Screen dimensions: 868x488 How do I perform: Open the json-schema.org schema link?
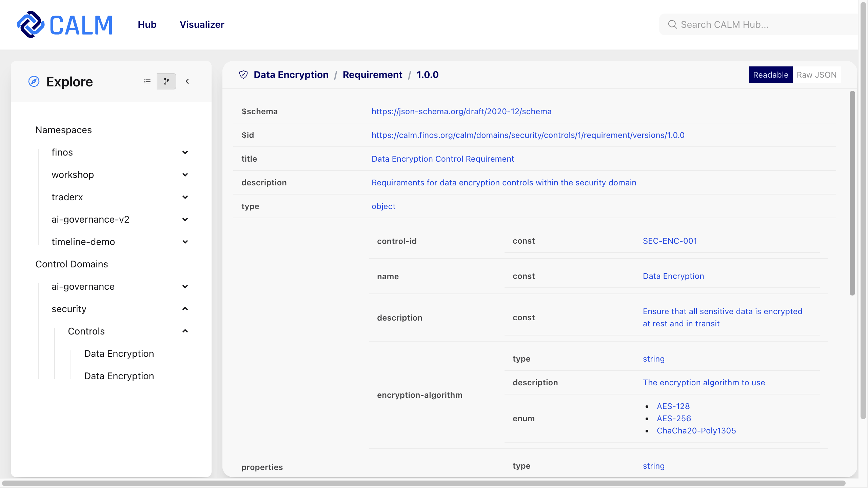coord(461,111)
